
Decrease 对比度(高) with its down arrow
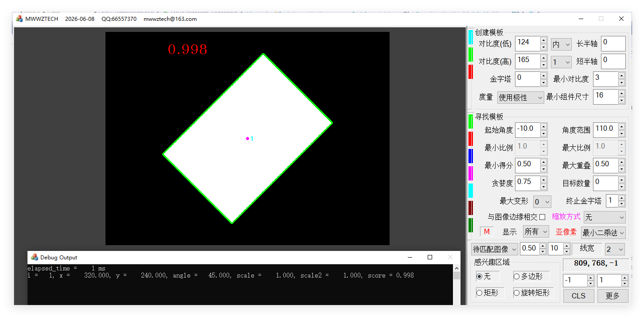pyautogui.click(x=544, y=65)
